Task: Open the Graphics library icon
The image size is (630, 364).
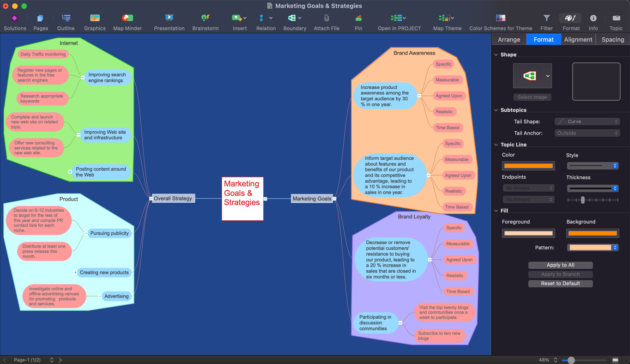Action: click(95, 18)
